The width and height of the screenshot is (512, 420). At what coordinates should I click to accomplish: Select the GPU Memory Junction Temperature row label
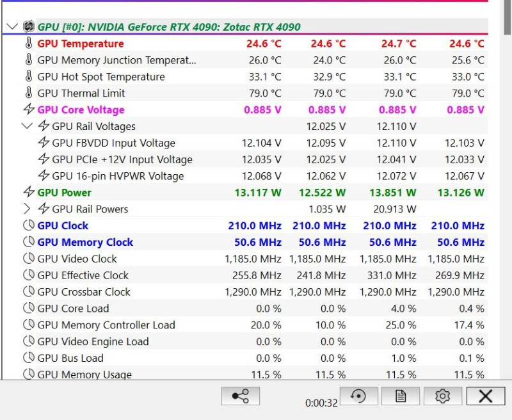pos(116,60)
